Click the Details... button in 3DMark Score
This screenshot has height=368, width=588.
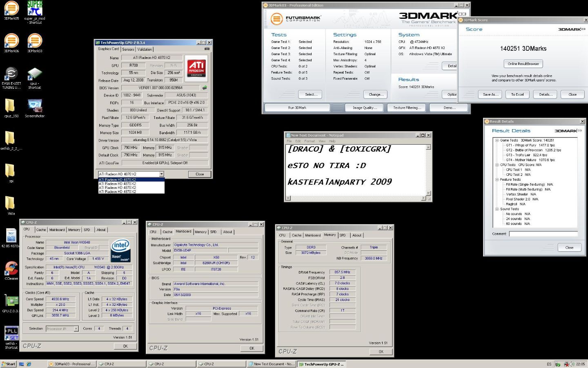(x=546, y=94)
